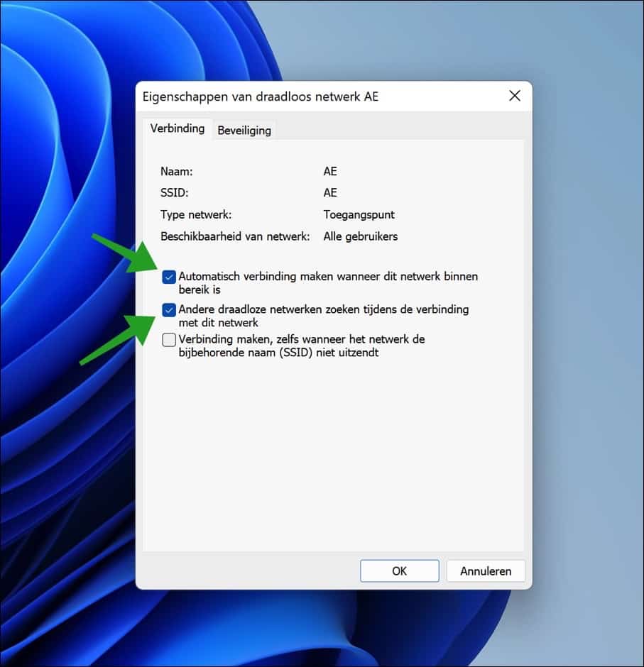Close the network properties dialog
The width and height of the screenshot is (644, 667).
(x=515, y=96)
